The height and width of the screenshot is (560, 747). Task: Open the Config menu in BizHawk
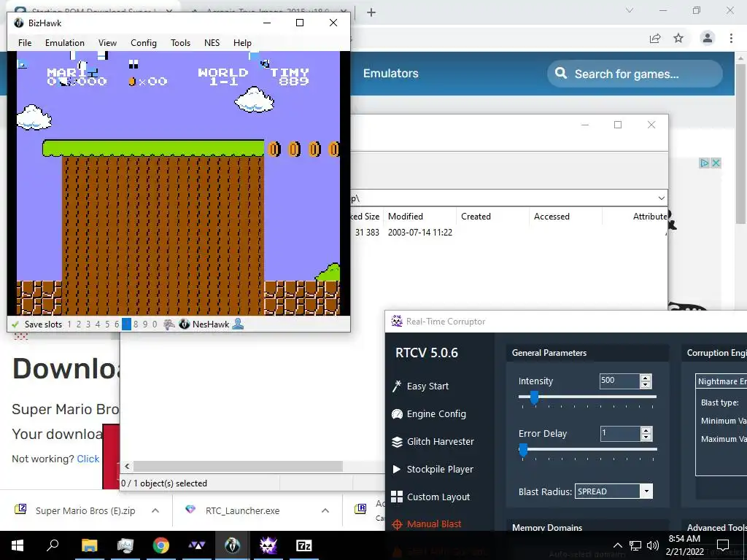click(x=144, y=43)
